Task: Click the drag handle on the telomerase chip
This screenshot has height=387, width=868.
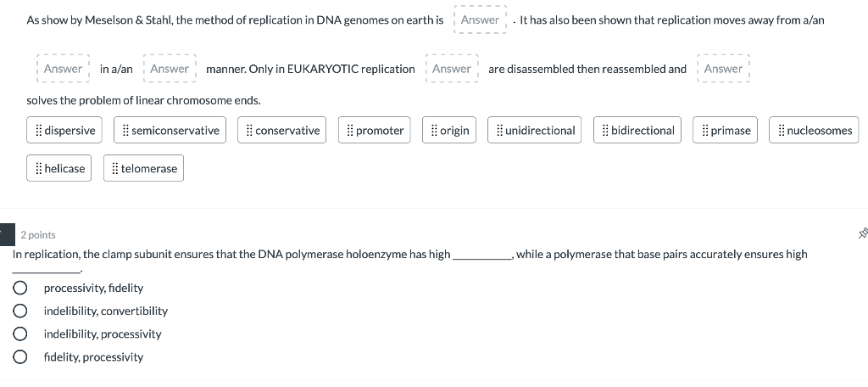Action: coord(114,169)
